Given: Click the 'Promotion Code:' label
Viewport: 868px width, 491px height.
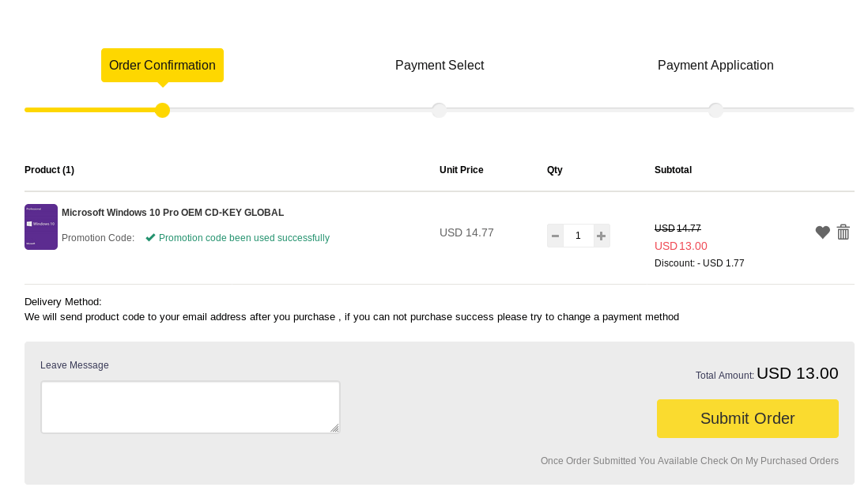Looking at the screenshot, I should point(98,238).
